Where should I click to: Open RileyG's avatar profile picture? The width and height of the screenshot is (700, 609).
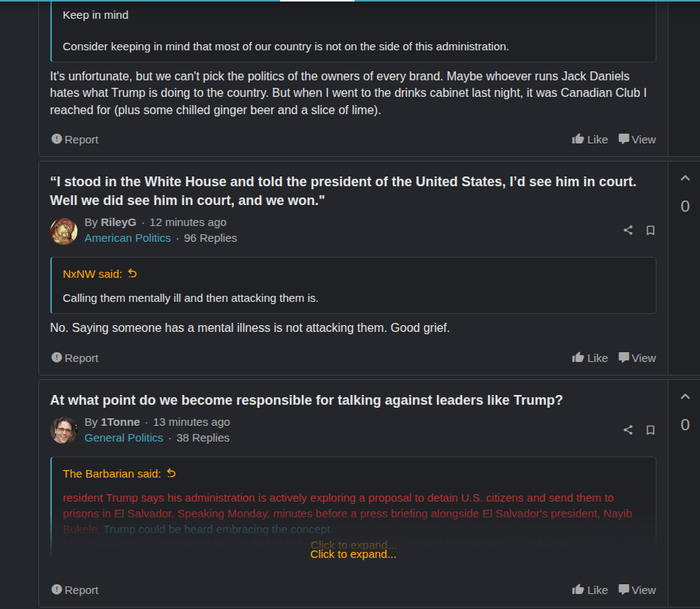point(64,231)
